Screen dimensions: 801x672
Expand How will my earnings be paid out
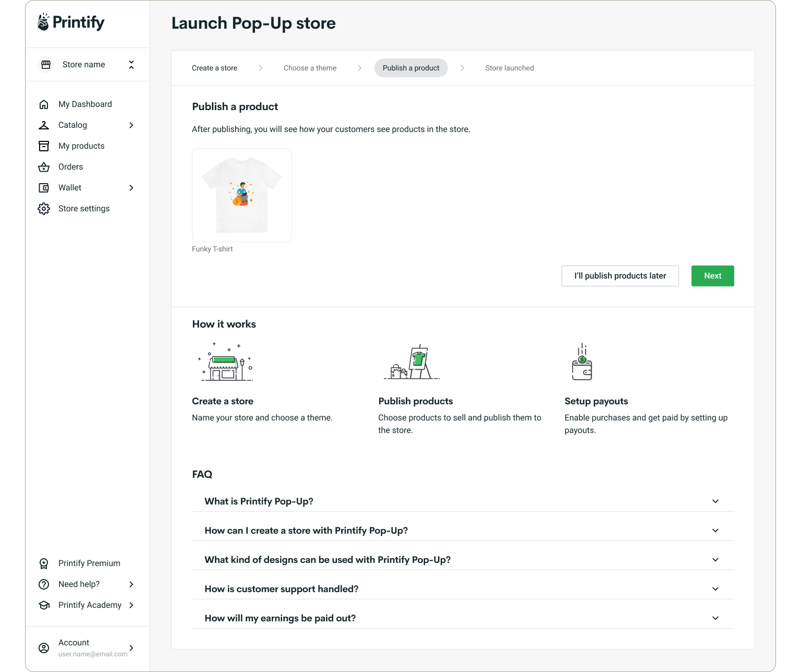463,618
